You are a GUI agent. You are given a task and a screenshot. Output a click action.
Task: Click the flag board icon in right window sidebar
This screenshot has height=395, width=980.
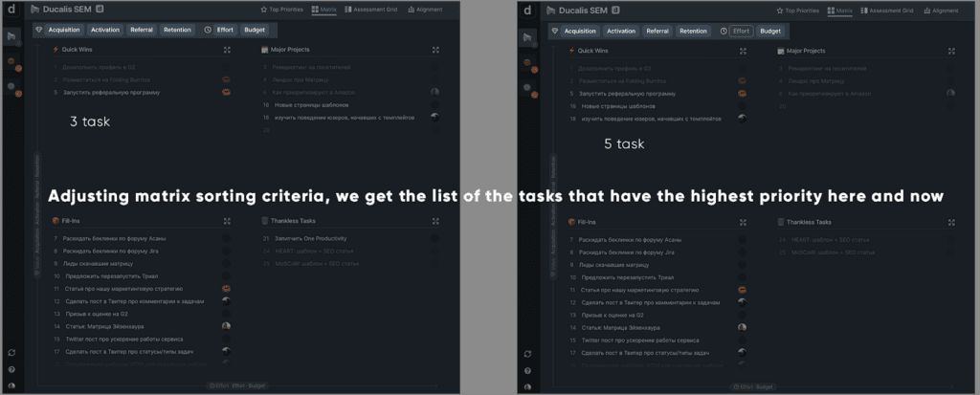[x=528, y=37]
